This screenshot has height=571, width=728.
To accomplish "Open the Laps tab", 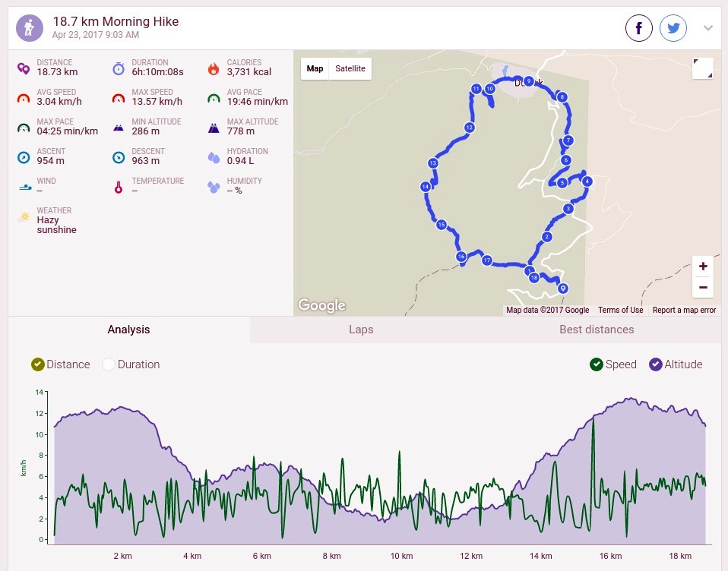I will (361, 330).
